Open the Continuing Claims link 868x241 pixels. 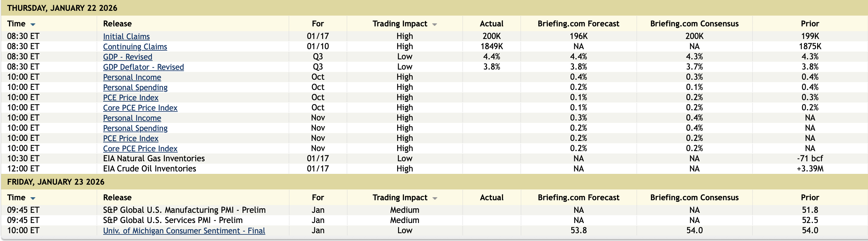(135, 46)
